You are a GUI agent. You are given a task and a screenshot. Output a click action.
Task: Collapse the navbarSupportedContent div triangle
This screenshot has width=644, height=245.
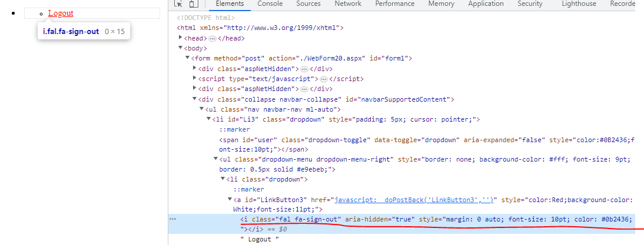194,99
